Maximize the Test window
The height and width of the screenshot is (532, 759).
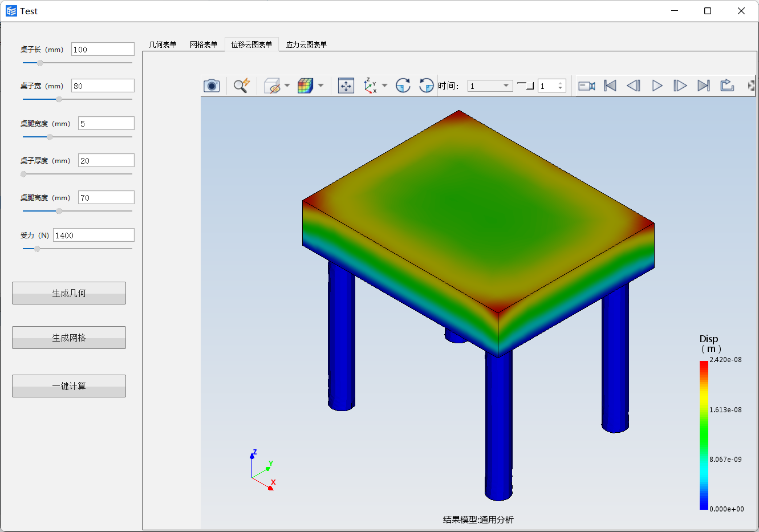[x=708, y=11]
